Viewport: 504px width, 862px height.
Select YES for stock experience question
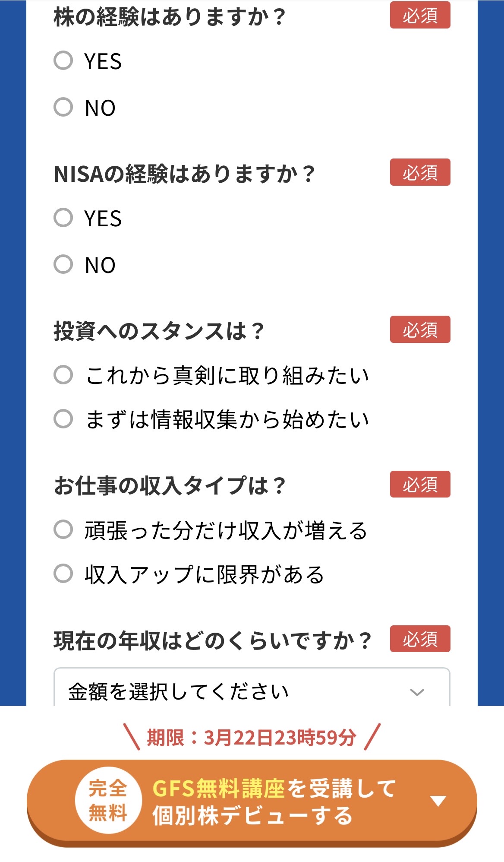[x=63, y=60]
